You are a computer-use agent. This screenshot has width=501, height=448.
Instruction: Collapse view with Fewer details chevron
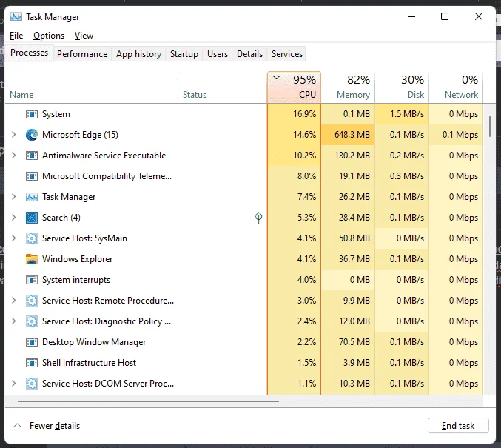pos(18,426)
